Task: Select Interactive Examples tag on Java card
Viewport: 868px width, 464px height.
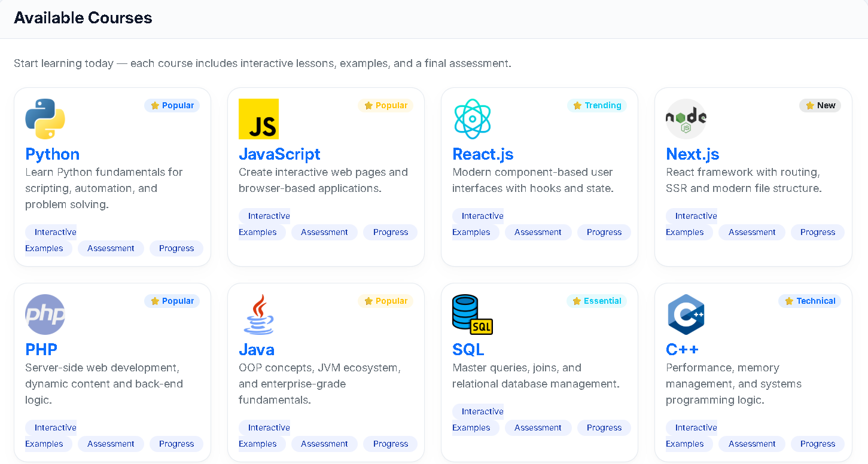Action: point(264,436)
